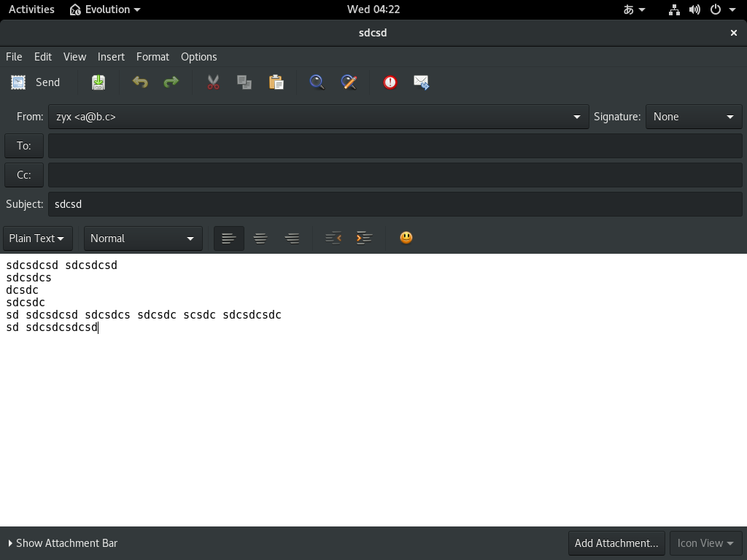Open the Evolution application menu
The width and height of the screenshot is (747, 560).
click(105, 9)
